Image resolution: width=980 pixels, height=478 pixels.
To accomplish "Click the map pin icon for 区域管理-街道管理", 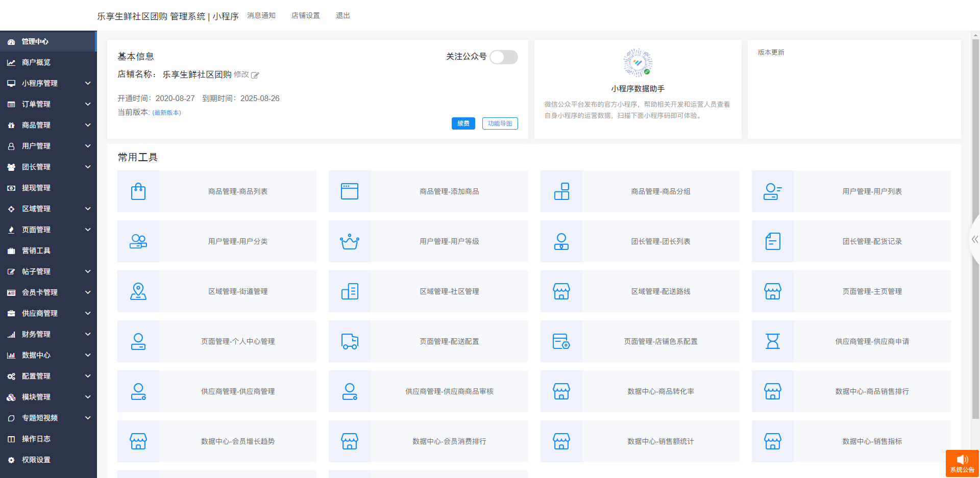I will click(138, 291).
